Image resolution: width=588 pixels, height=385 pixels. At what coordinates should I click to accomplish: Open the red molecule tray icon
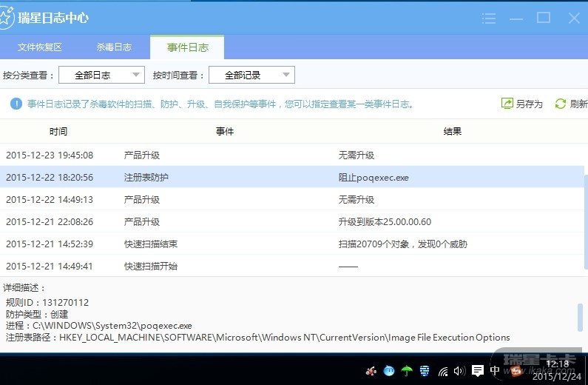point(371,371)
